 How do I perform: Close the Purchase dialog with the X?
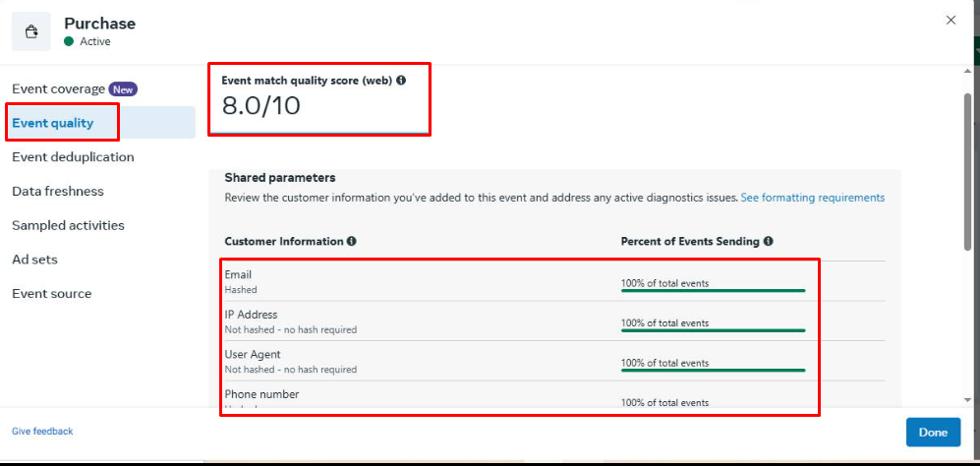(x=951, y=20)
